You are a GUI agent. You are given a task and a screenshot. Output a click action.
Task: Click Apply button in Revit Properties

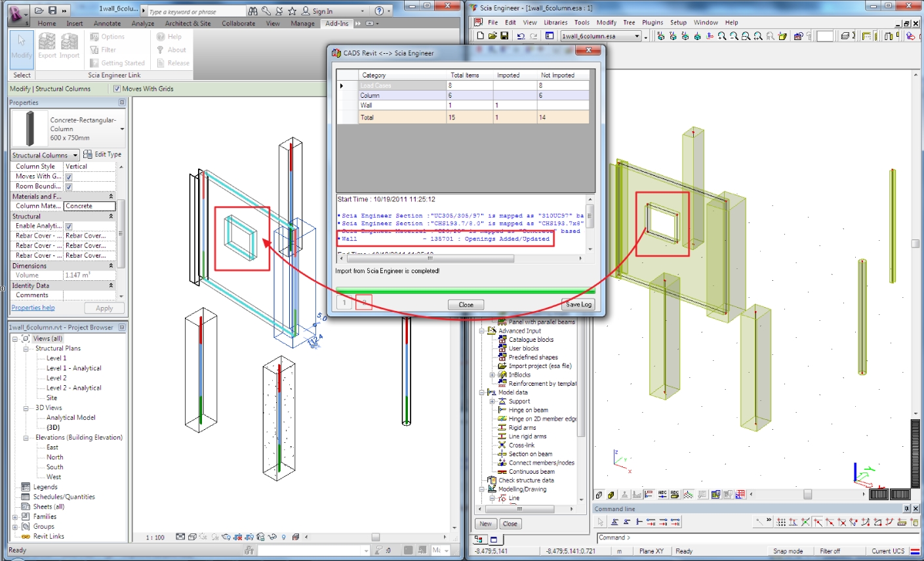click(104, 308)
